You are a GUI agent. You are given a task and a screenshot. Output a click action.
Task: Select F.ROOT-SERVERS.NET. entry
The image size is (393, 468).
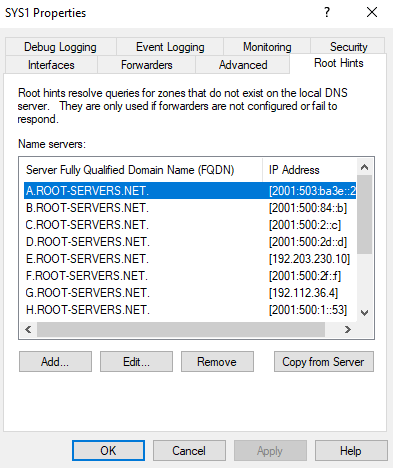190,276
